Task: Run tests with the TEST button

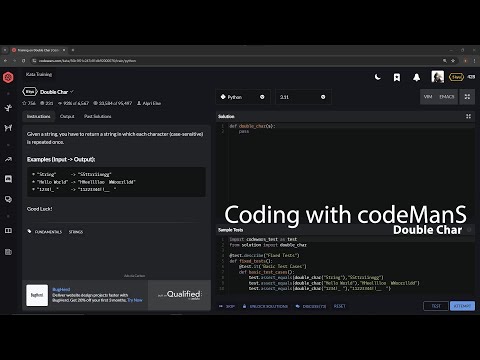Action: 436,306
